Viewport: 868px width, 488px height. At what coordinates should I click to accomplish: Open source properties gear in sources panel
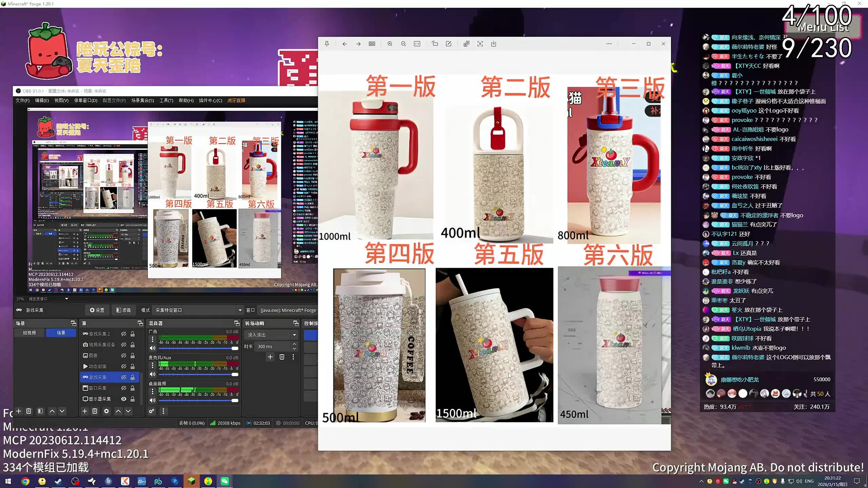pyautogui.click(x=106, y=411)
